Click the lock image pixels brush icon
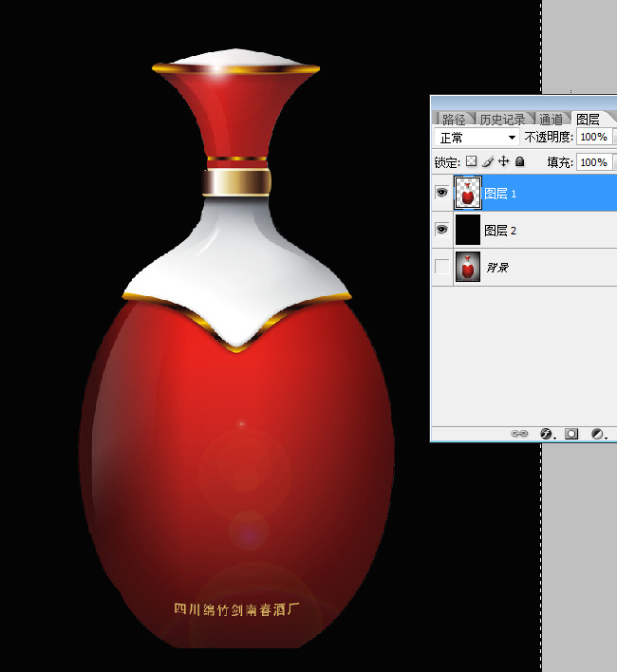 488,162
